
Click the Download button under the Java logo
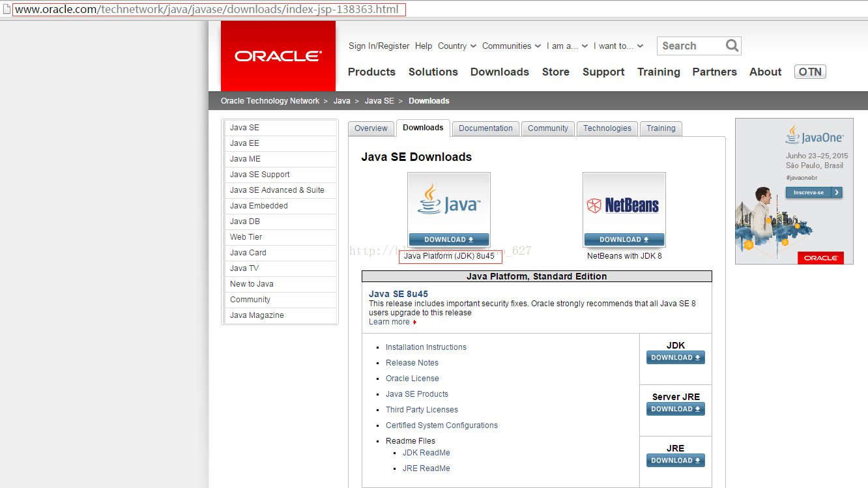click(449, 239)
